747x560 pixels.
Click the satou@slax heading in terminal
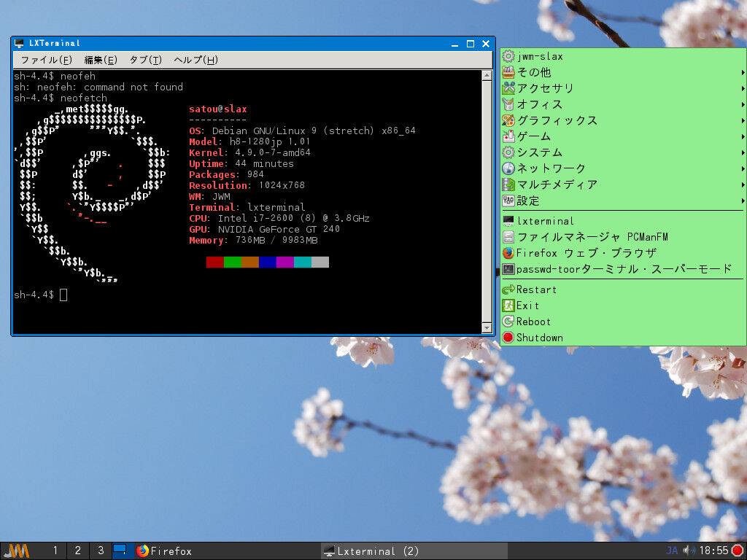click(217, 109)
